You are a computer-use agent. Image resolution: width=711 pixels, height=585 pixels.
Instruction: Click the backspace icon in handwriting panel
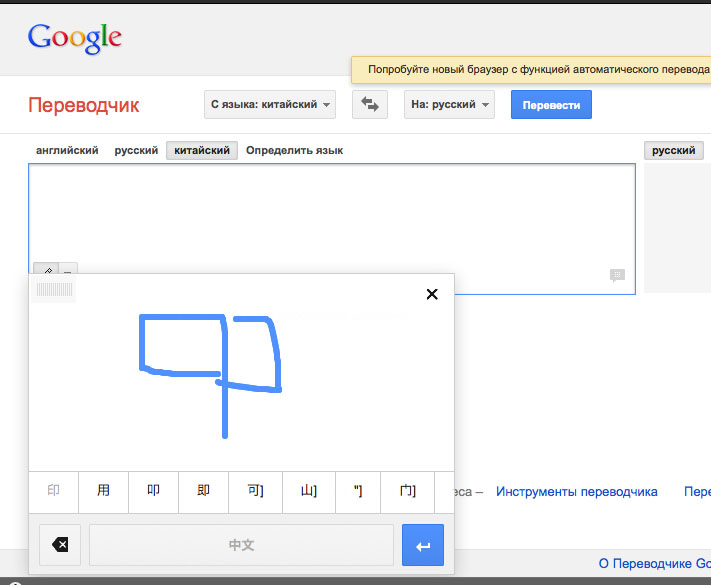tap(60, 545)
